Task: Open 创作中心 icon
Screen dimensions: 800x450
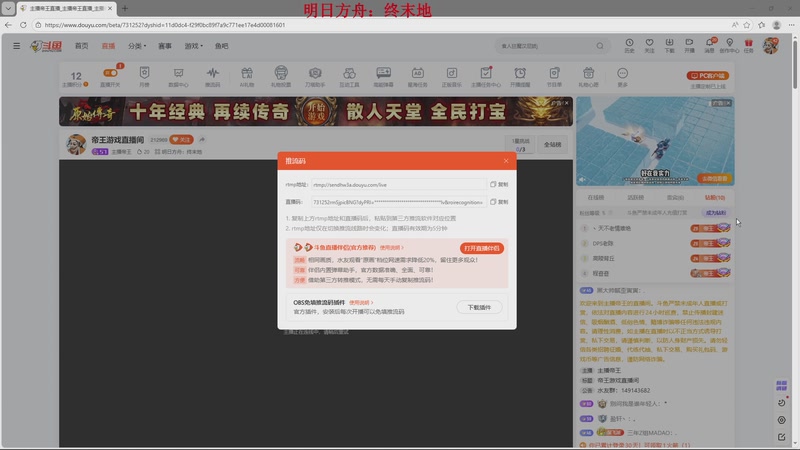Action: point(729,45)
